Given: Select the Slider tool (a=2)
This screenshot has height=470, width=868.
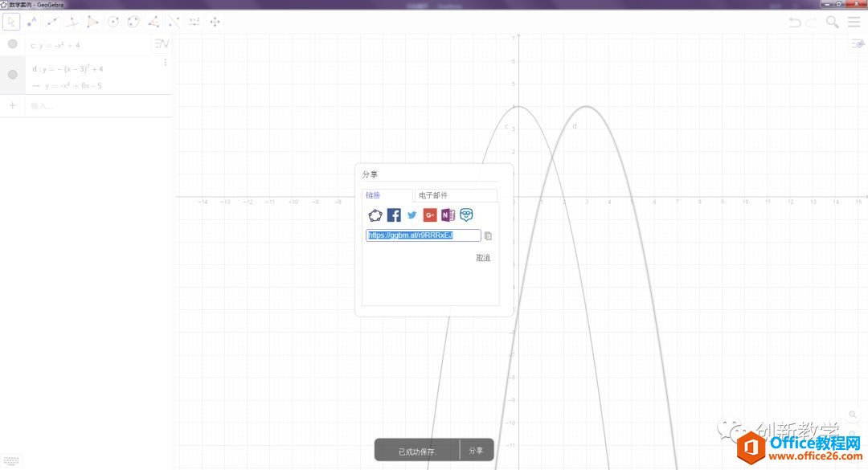Looking at the screenshot, I should [194, 22].
